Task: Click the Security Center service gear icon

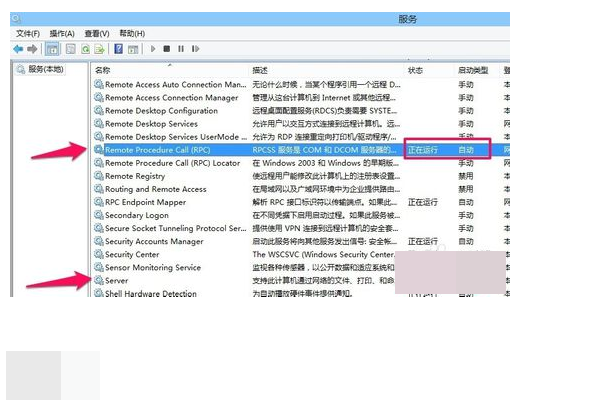Action: click(98, 254)
